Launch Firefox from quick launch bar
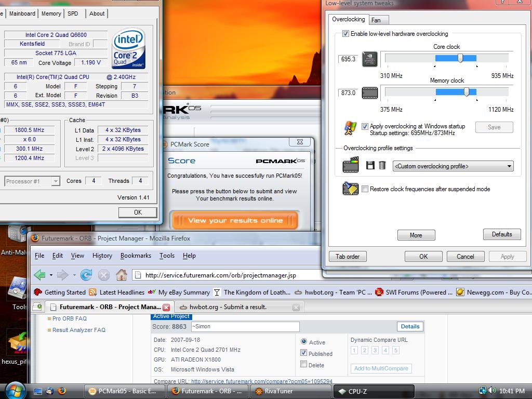This screenshot has height=399, width=532. 62,391
